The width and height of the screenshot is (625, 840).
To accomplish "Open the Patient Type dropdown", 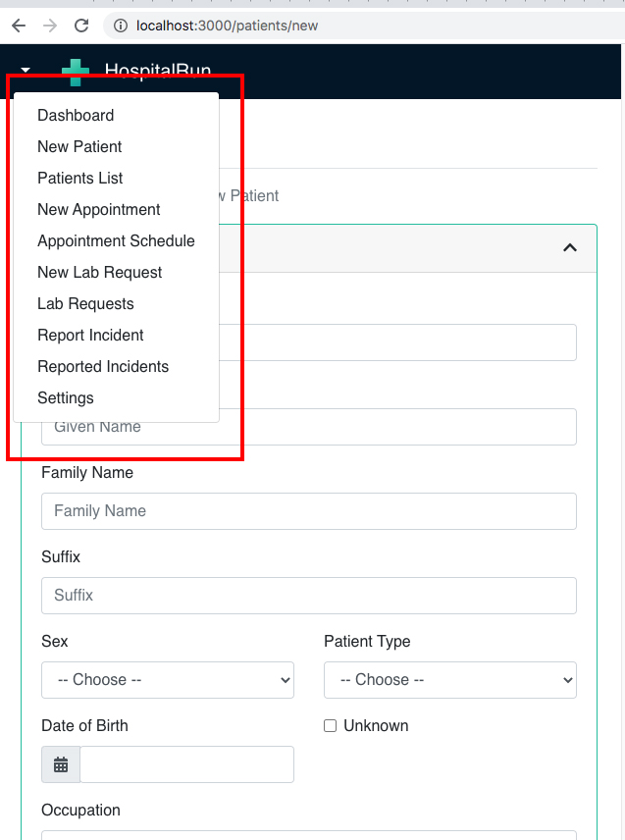I will (x=449, y=679).
